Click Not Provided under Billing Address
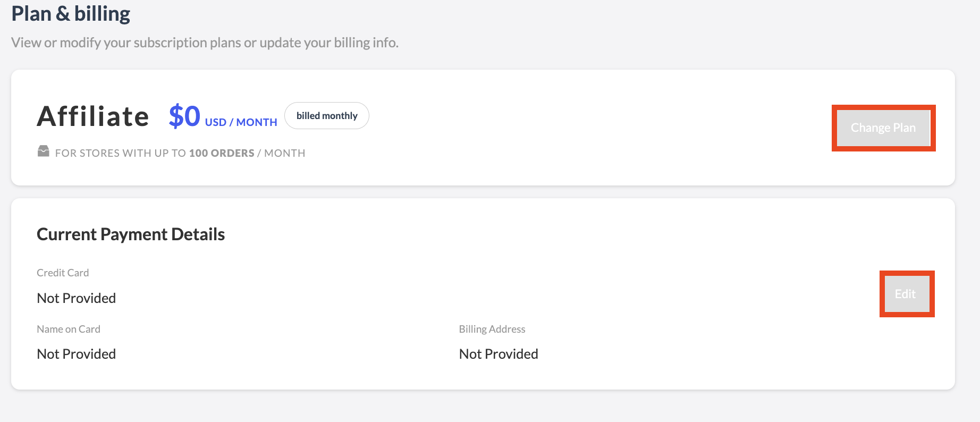This screenshot has height=422, width=980. click(x=498, y=353)
